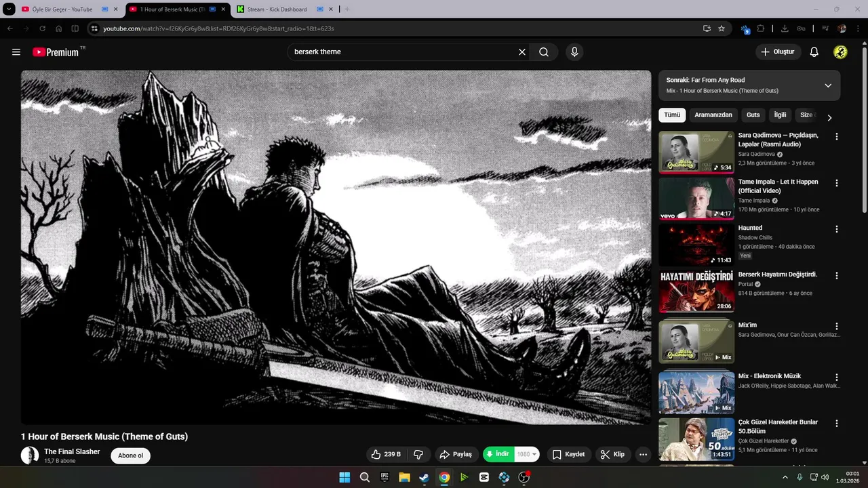Click the search magnifier button
The width and height of the screenshot is (868, 488).
544,52
